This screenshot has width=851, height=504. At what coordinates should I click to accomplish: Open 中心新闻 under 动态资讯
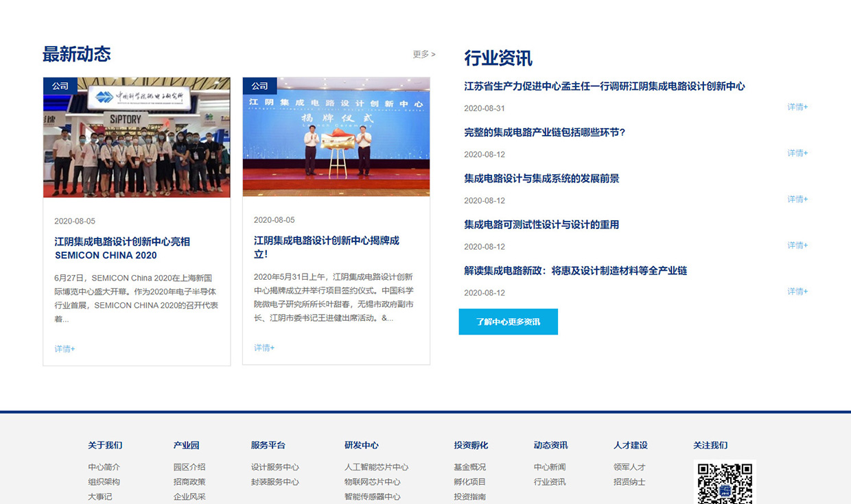pyautogui.click(x=549, y=467)
